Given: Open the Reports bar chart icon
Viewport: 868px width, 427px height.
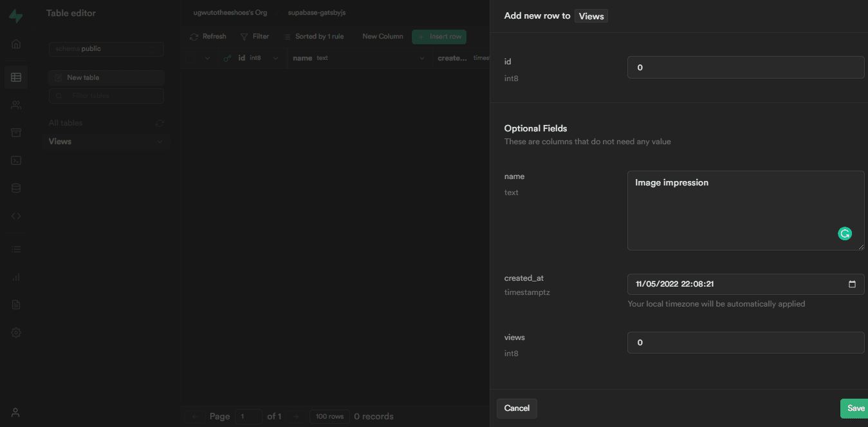Looking at the screenshot, I should [x=16, y=277].
